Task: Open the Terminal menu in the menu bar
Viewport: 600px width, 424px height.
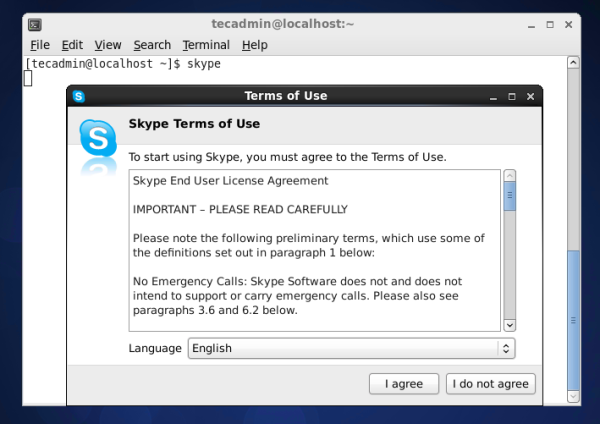Action: point(206,45)
